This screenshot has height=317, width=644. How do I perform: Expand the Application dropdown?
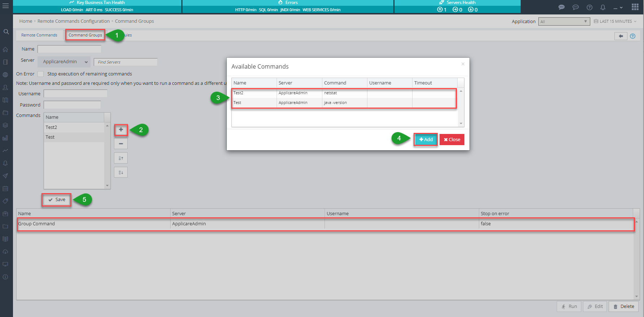(x=564, y=22)
